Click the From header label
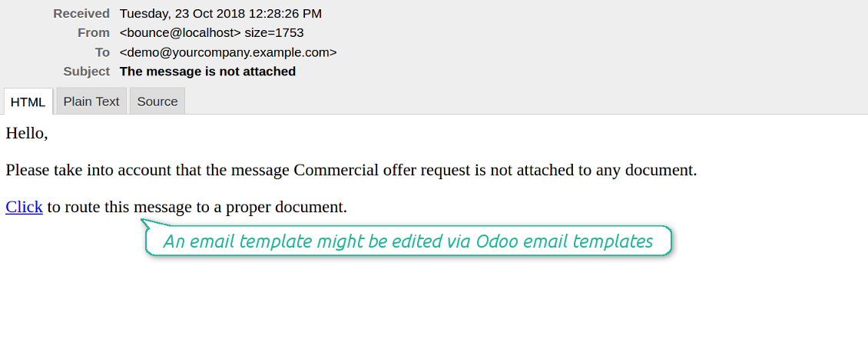Viewport: 868px width, 363px height. point(94,32)
